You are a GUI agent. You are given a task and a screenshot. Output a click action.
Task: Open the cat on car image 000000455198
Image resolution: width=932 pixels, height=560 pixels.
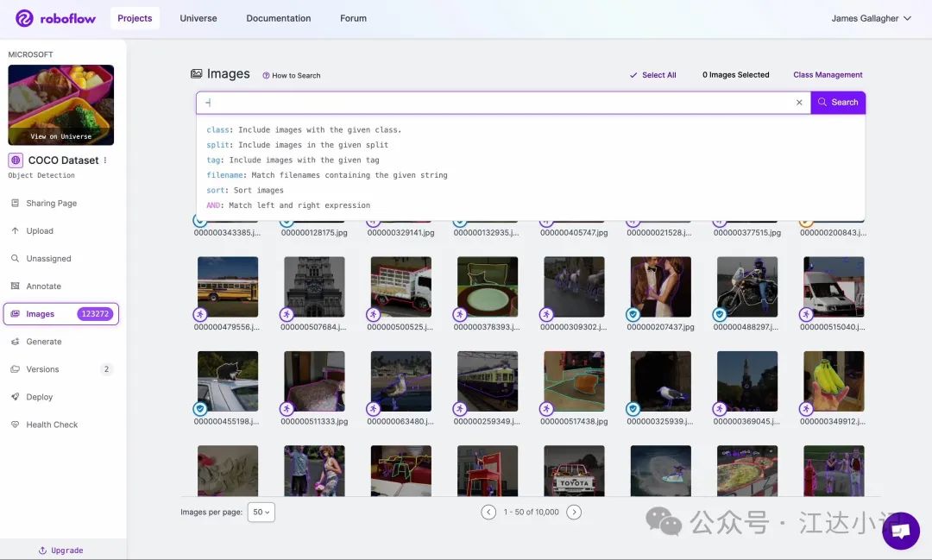click(228, 381)
